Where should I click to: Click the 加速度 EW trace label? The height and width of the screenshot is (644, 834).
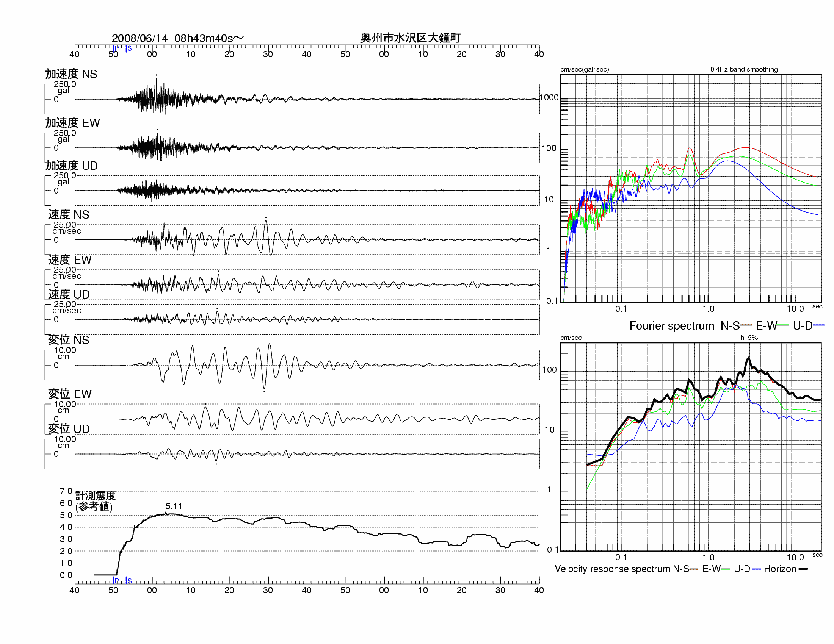point(72,123)
